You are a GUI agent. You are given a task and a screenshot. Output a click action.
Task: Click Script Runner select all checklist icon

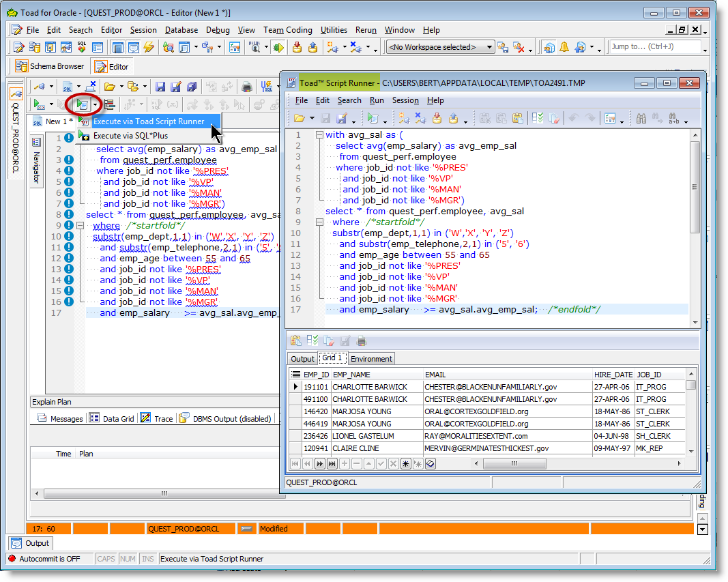538,118
